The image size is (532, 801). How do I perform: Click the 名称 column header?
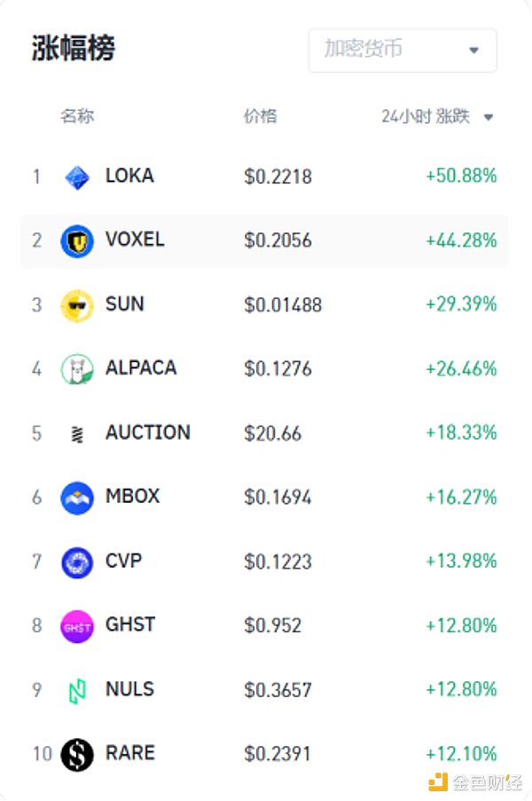pos(77,116)
